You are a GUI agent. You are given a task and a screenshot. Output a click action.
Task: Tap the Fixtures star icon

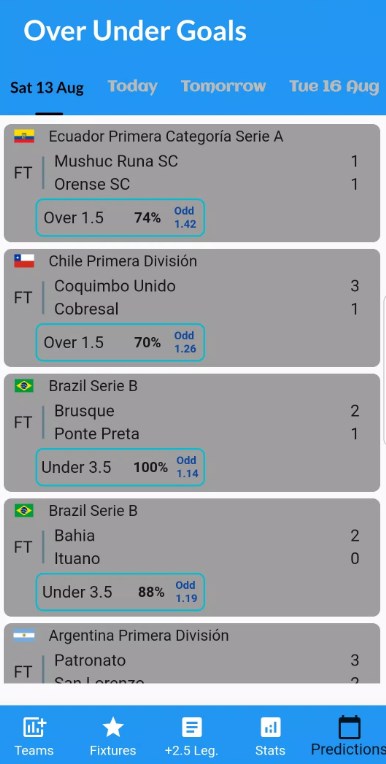[x=113, y=728]
